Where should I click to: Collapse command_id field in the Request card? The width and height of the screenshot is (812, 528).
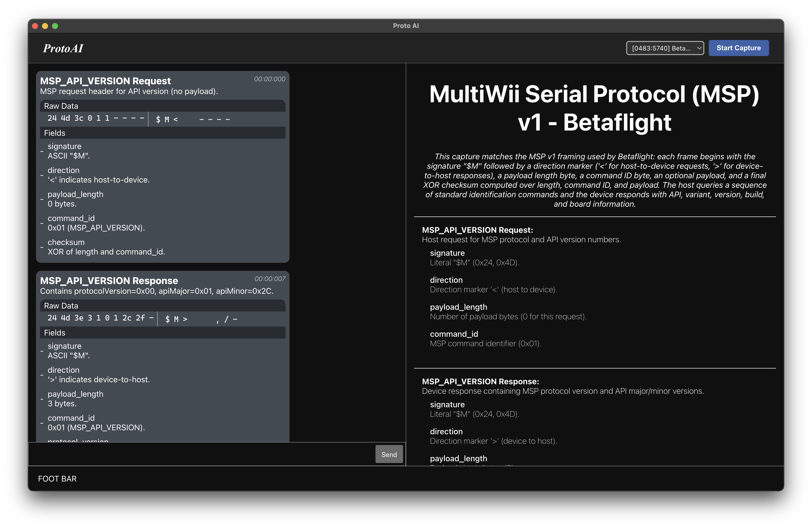coord(42,223)
